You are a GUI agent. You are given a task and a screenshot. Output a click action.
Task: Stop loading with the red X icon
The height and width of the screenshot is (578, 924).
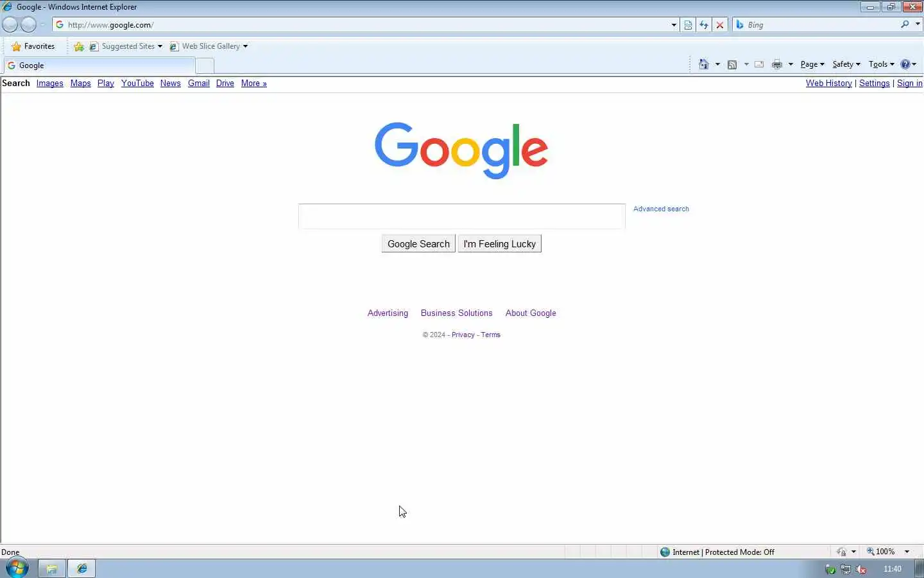720,25
